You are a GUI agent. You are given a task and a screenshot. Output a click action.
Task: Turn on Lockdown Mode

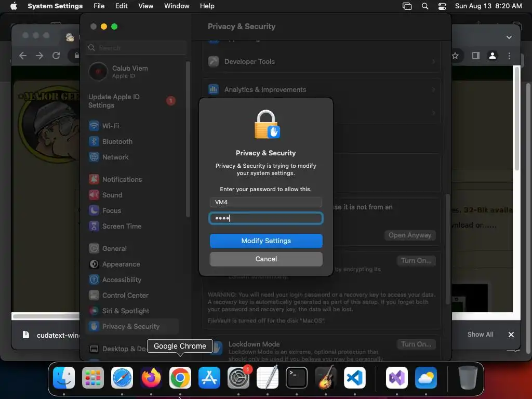416,344
